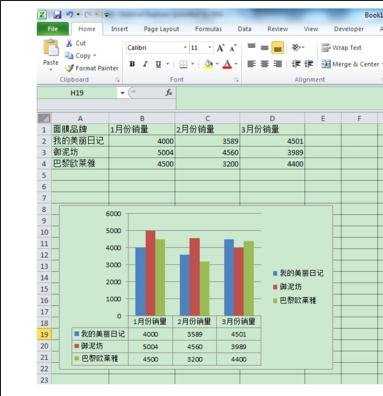Click the green File button
The image size is (383, 396).
pos(53,29)
